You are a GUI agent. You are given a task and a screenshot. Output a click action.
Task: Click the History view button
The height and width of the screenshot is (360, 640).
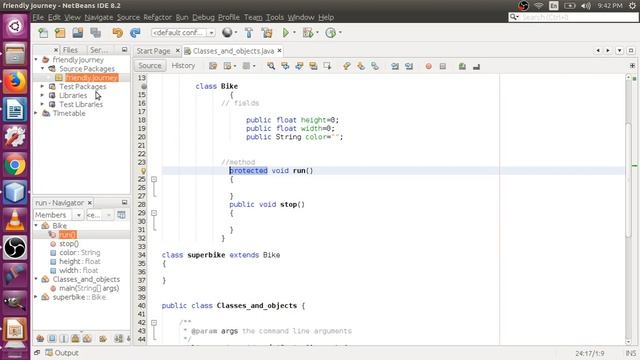pyautogui.click(x=183, y=66)
